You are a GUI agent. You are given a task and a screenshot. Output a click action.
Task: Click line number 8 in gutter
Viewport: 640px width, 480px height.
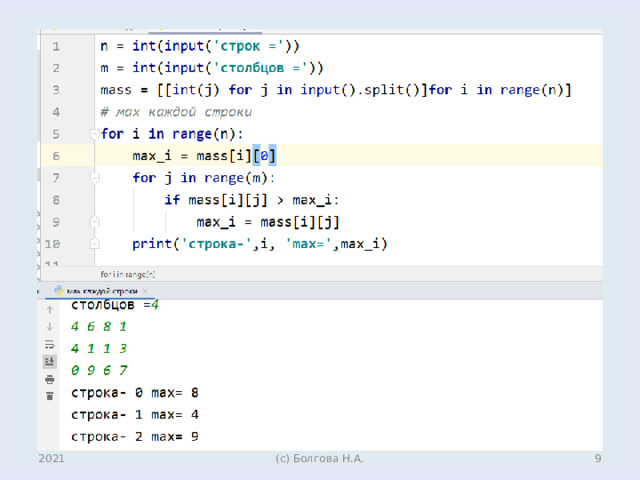[x=56, y=200]
